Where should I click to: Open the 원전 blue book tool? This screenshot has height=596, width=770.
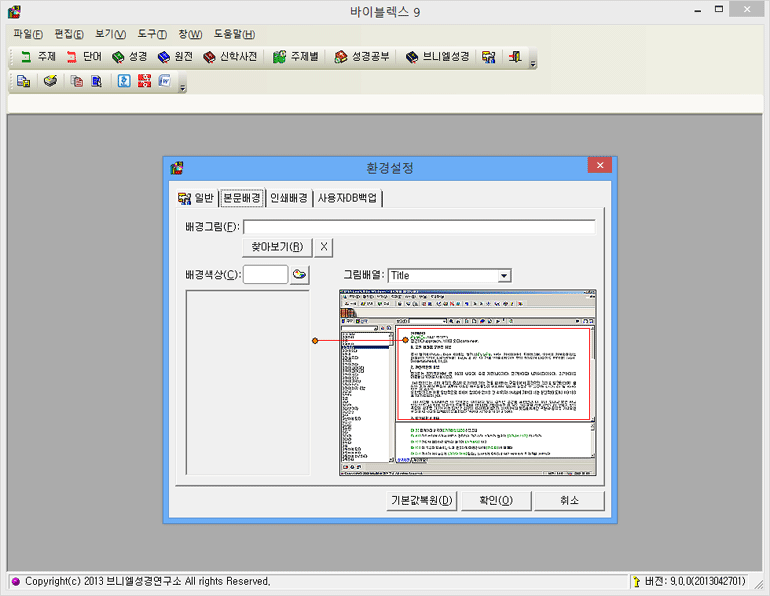(x=175, y=57)
